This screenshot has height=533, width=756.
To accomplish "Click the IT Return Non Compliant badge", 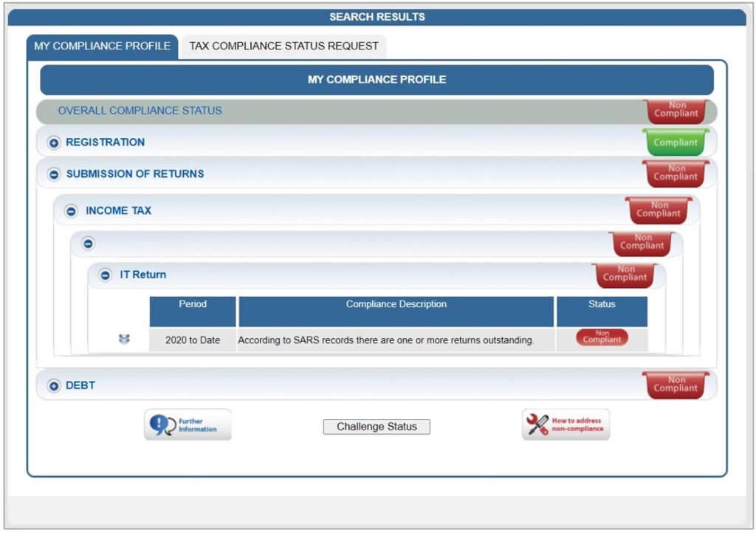I will click(625, 275).
